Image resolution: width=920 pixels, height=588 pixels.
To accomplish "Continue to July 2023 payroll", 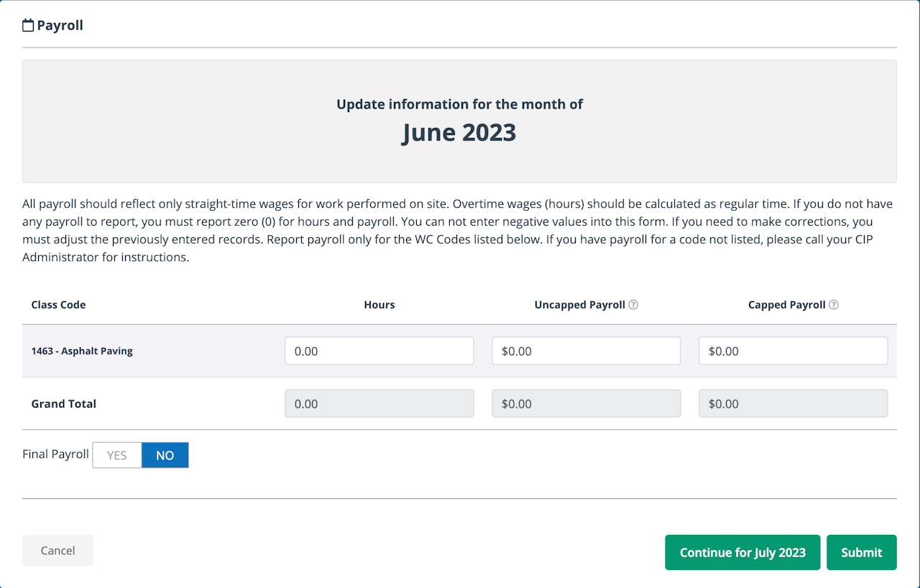I will coord(742,552).
